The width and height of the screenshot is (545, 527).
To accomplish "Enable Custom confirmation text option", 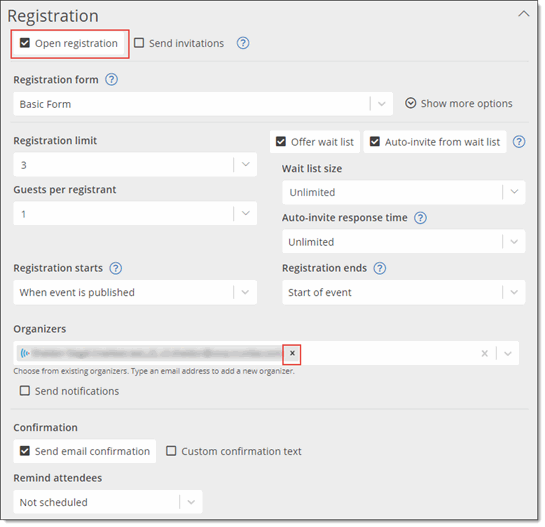I will point(171,451).
